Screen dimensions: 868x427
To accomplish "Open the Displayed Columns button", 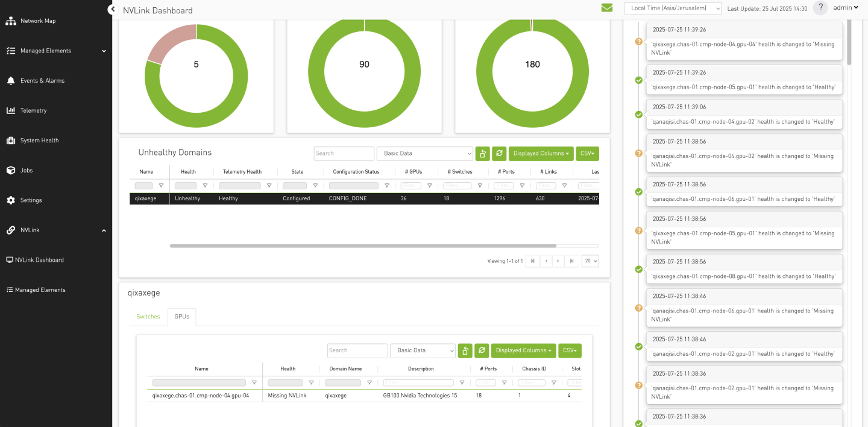I will [x=541, y=153].
